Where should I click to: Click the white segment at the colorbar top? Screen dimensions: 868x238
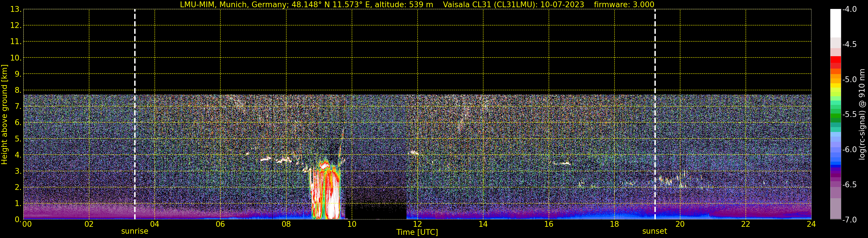click(x=836, y=23)
